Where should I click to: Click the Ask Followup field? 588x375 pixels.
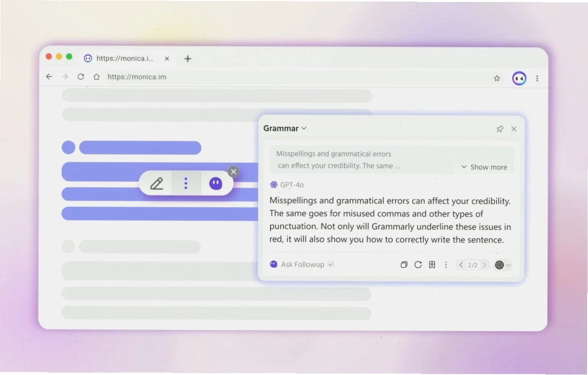click(x=302, y=265)
